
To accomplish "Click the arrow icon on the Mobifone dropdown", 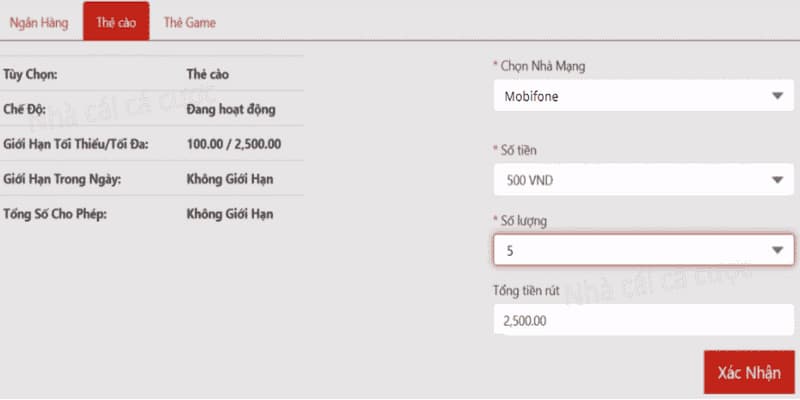I will 777,95.
